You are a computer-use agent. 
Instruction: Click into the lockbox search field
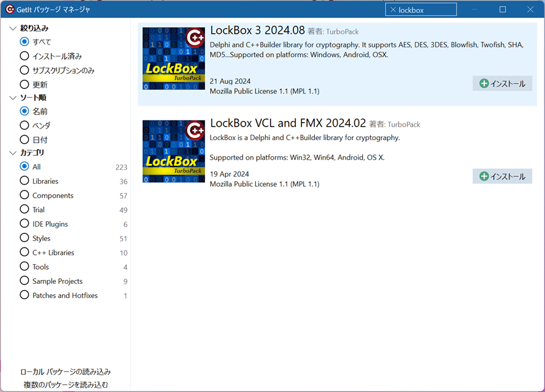coord(426,10)
